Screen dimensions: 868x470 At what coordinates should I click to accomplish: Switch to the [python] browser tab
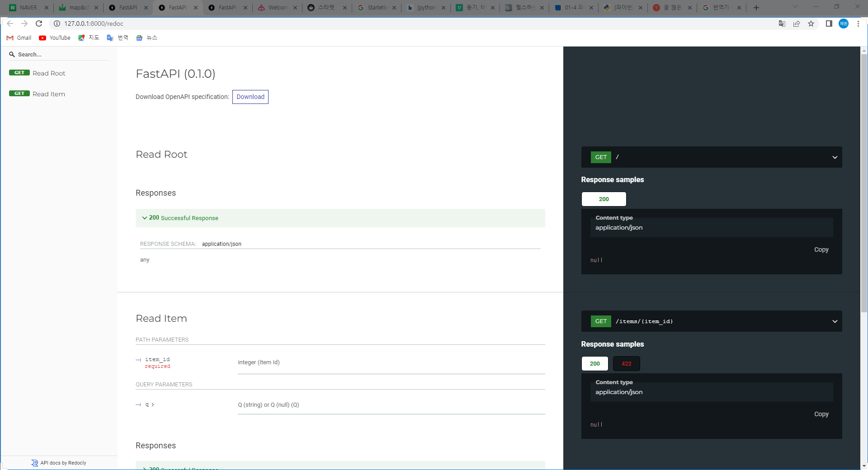425,8
